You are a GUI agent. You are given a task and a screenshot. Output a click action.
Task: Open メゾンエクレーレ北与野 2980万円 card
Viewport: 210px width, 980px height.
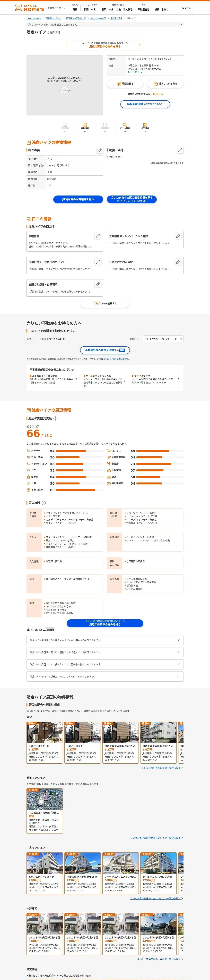(45, 873)
